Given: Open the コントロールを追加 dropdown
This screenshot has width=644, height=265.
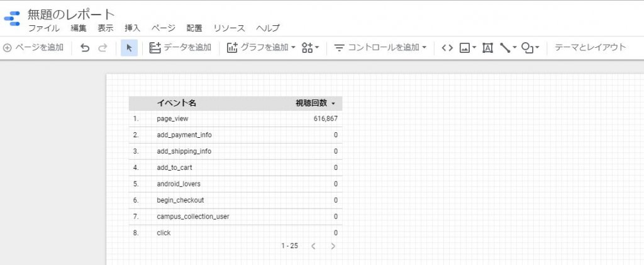Looking at the screenshot, I should tap(380, 48).
